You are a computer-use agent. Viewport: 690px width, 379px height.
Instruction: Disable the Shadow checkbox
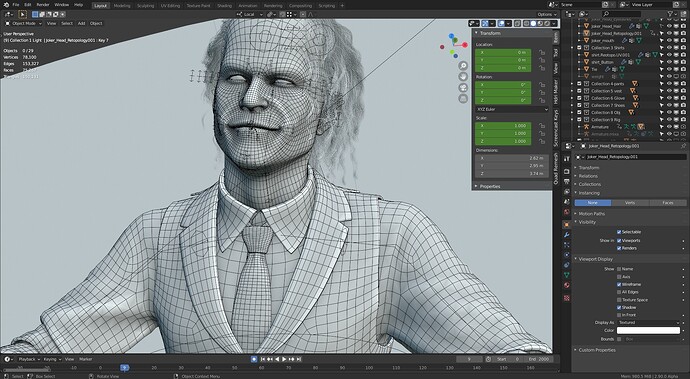619,307
